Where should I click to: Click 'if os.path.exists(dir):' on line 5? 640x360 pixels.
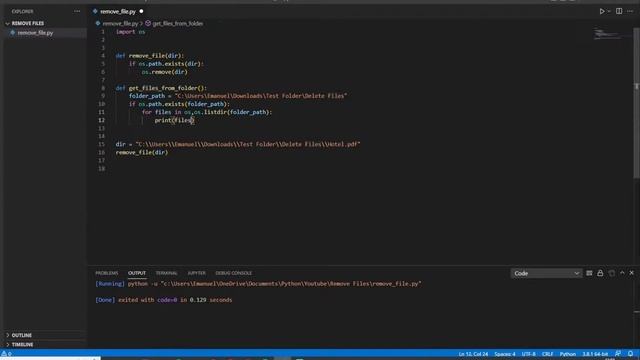pos(166,64)
